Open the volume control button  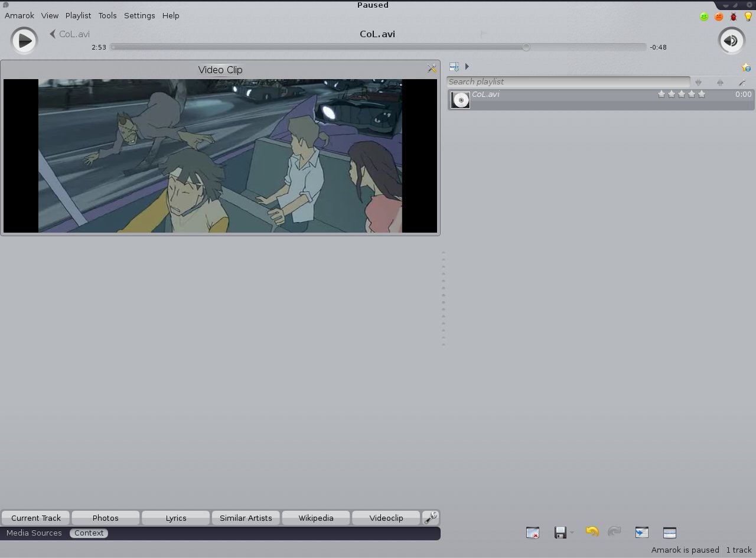tap(731, 41)
